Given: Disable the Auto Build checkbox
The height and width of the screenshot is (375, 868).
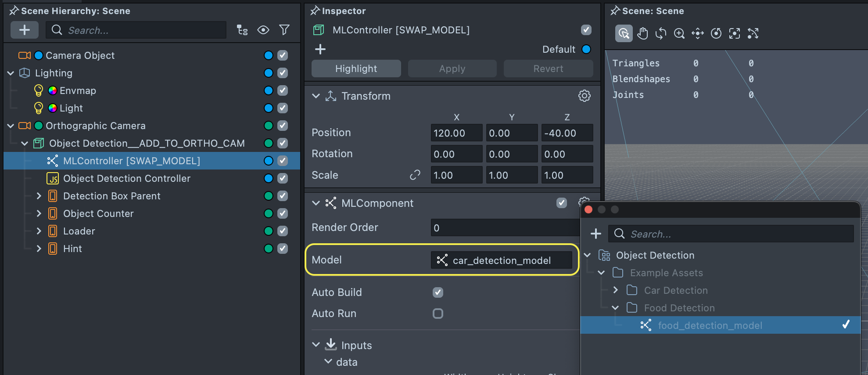Looking at the screenshot, I should click(438, 292).
